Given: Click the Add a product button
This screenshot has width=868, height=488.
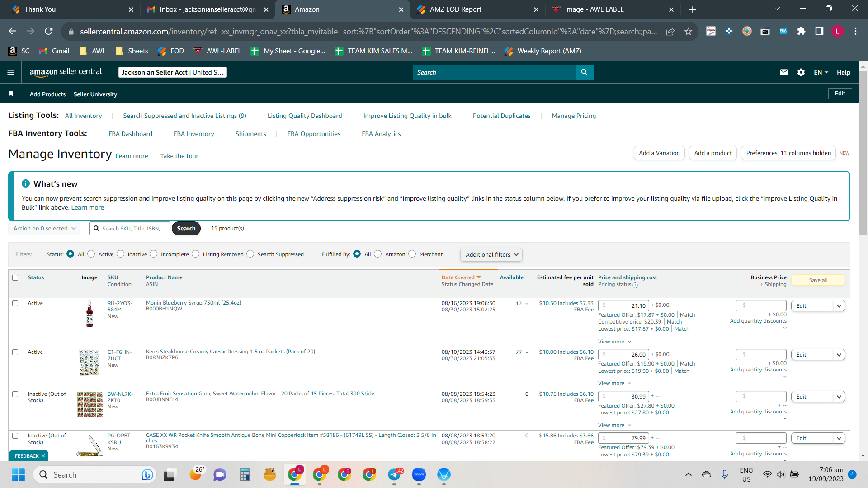Looking at the screenshot, I should (712, 153).
